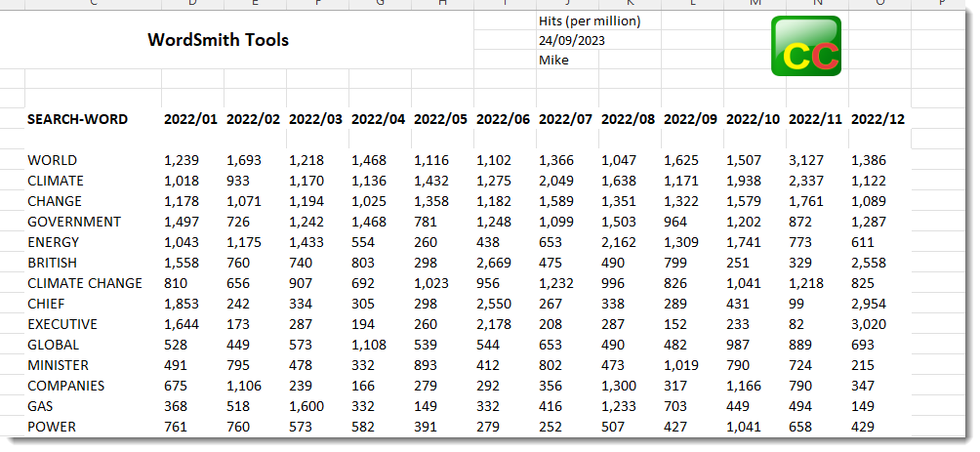Select the POWER row label

(52, 427)
